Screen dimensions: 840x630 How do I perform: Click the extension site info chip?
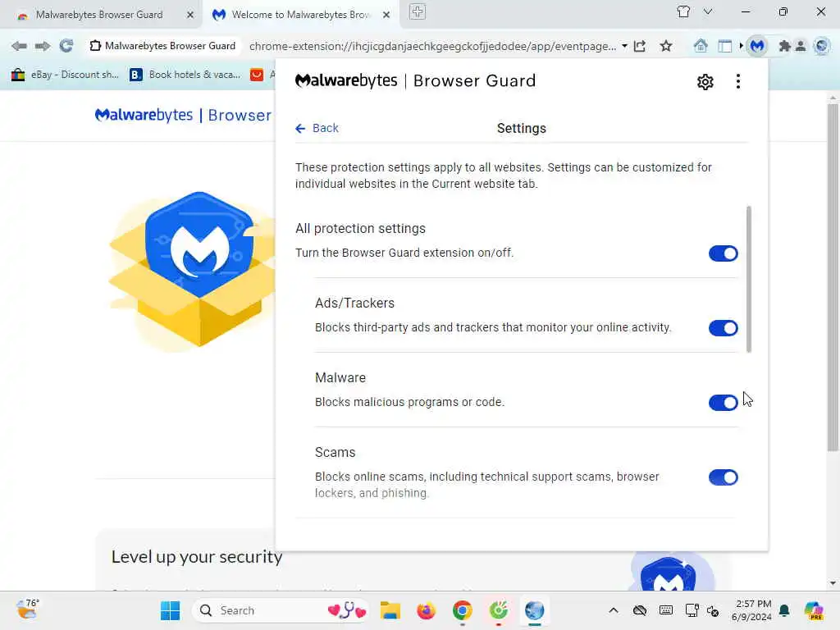[x=163, y=46]
